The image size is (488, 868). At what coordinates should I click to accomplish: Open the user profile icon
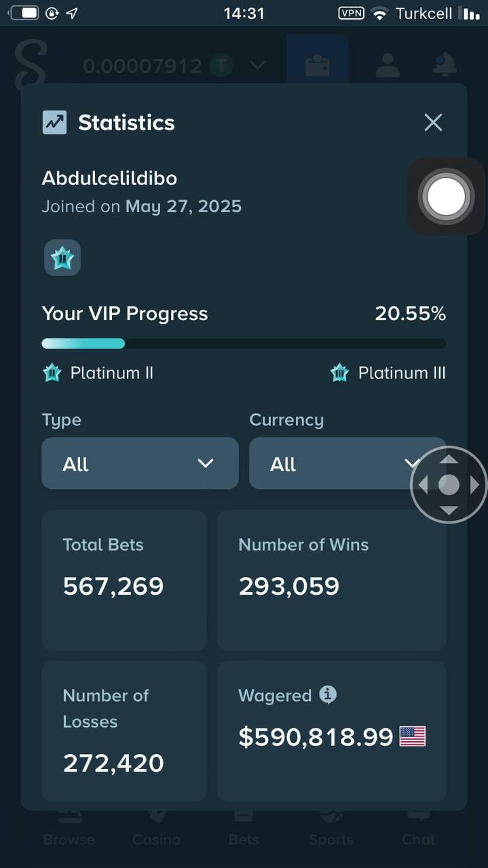[388, 65]
